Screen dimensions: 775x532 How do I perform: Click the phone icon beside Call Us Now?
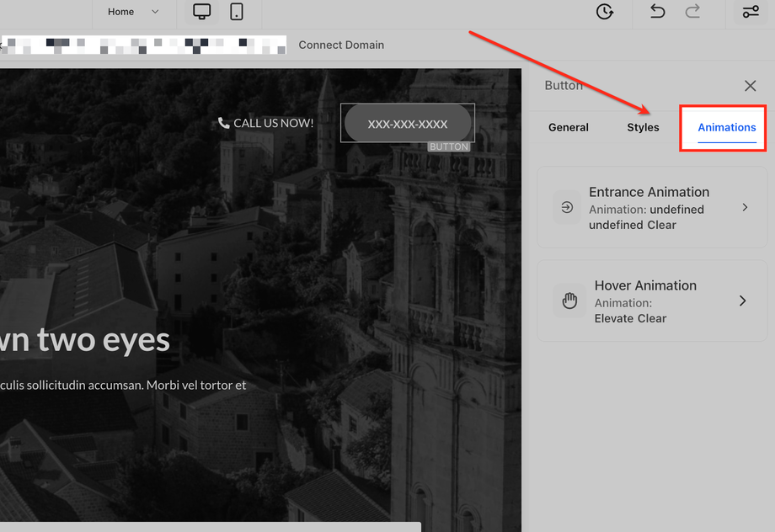pos(223,123)
